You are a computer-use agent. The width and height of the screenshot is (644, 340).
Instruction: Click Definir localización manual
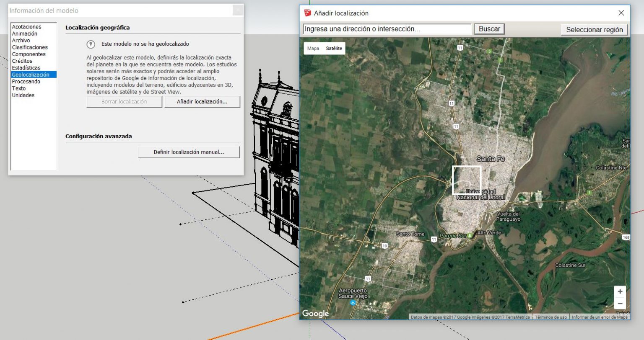point(188,152)
